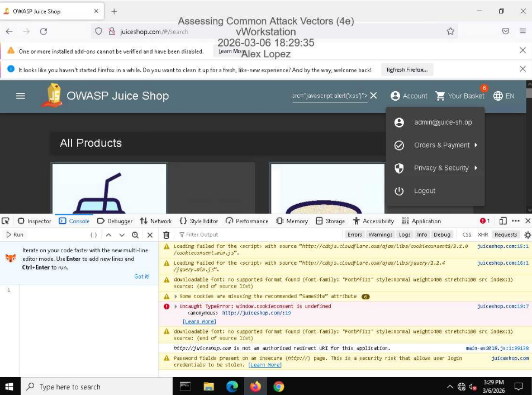Click the Got it! link in editor tip
This screenshot has height=395, width=532.
click(x=141, y=276)
